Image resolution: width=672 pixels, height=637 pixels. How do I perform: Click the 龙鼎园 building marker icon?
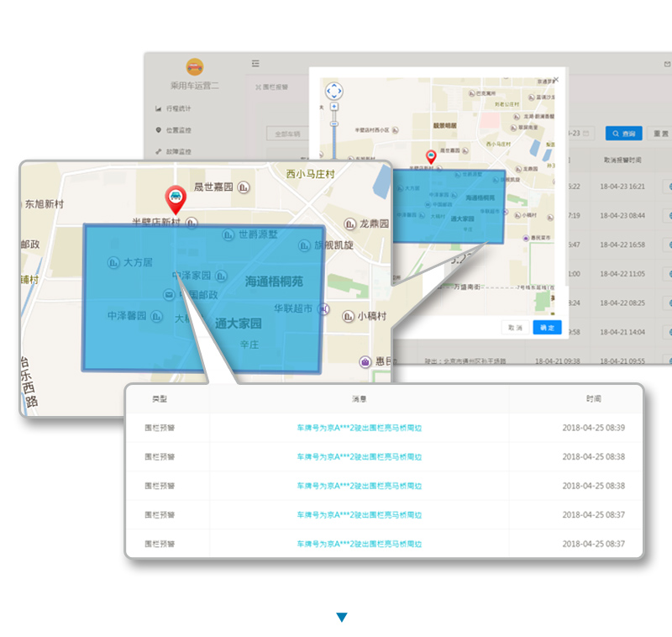click(349, 224)
